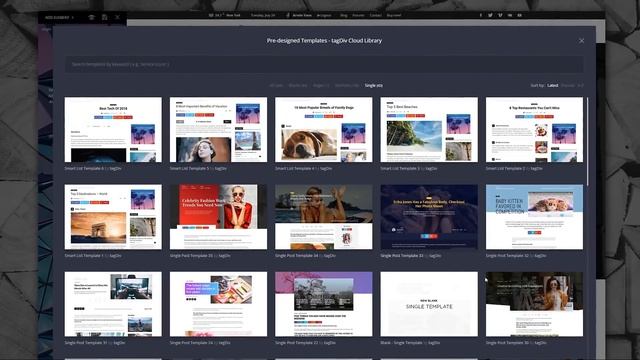Open Vimeo icon in site header
The width and height of the screenshot is (640, 360).
pos(500,16)
